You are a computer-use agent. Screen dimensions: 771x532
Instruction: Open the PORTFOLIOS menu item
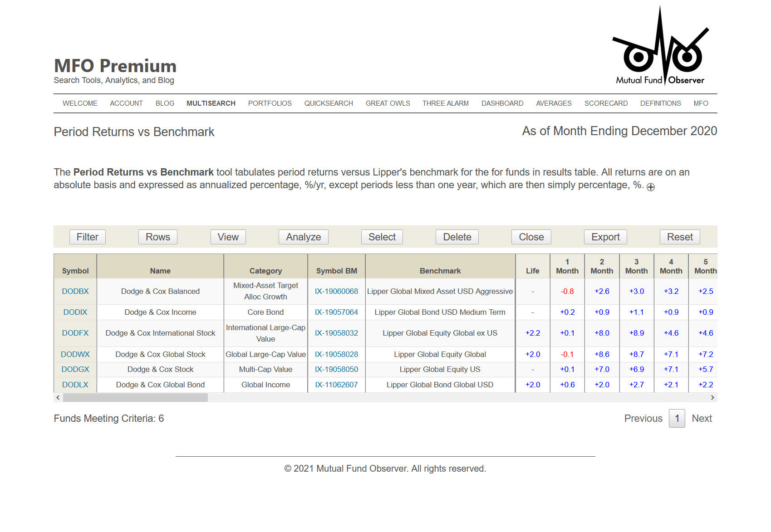click(x=270, y=103)
